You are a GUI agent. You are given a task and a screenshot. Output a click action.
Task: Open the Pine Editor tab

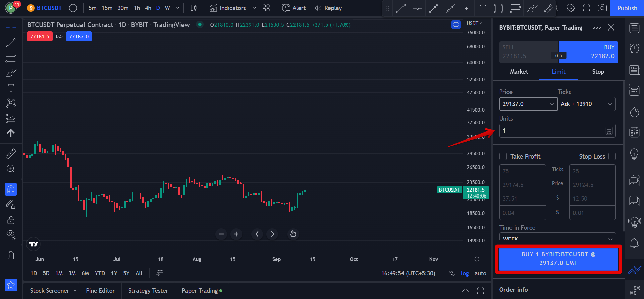(x=100, y=290)
